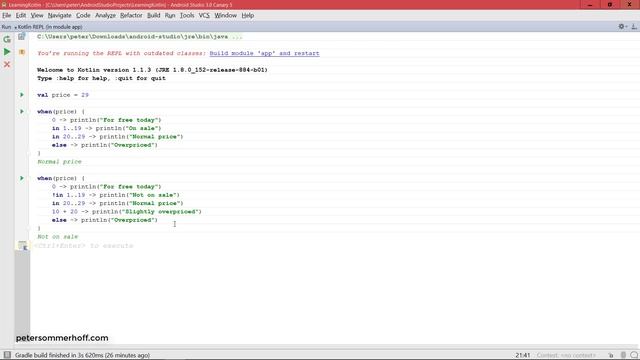640x360 pixels.
Task: Click the 'Normal price' output text
Action: [59, 162]
